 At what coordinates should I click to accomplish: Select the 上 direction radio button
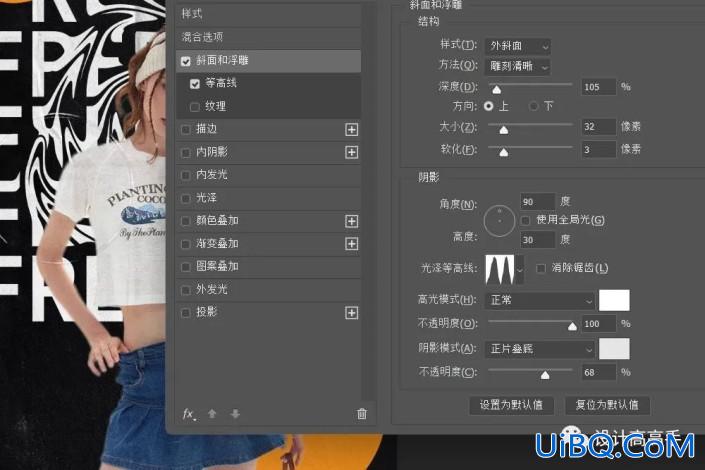click(488, 106)
